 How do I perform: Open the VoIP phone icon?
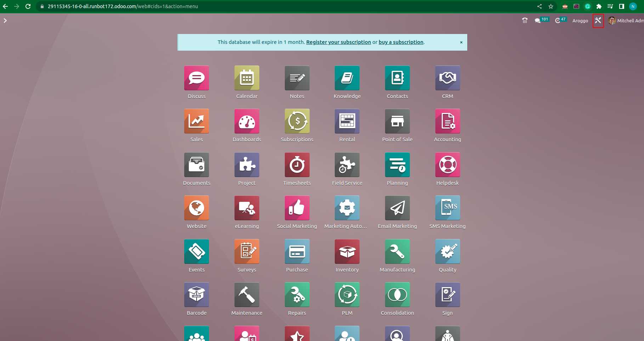pos(525,21)
